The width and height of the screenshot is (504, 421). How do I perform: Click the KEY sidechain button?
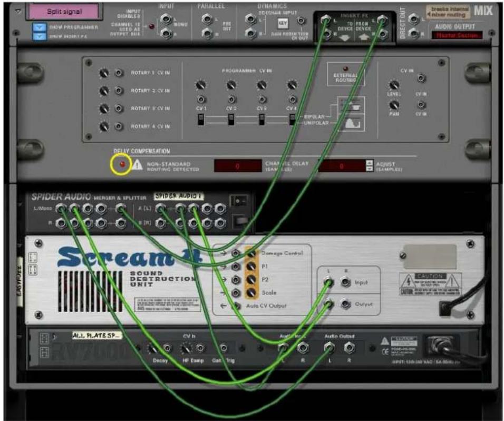(283, 23)
